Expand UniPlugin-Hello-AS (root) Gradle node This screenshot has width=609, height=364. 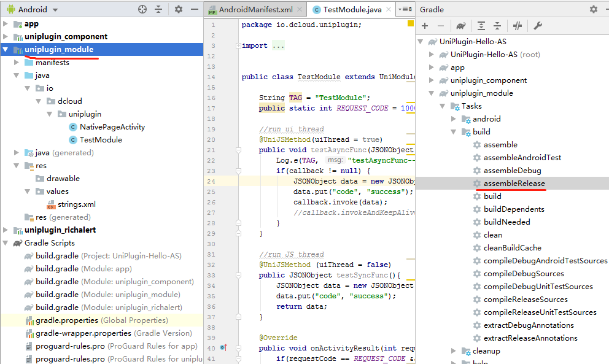[x=431, y=55]
